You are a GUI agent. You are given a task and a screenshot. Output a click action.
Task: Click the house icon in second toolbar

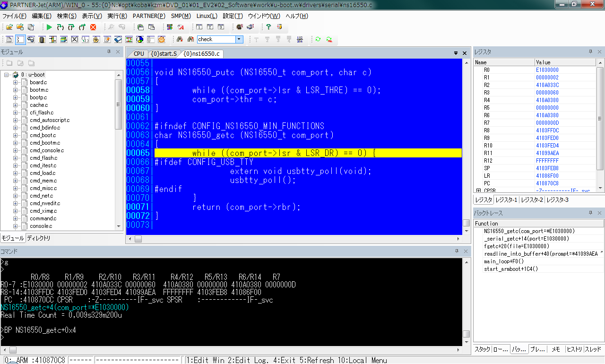162,40
